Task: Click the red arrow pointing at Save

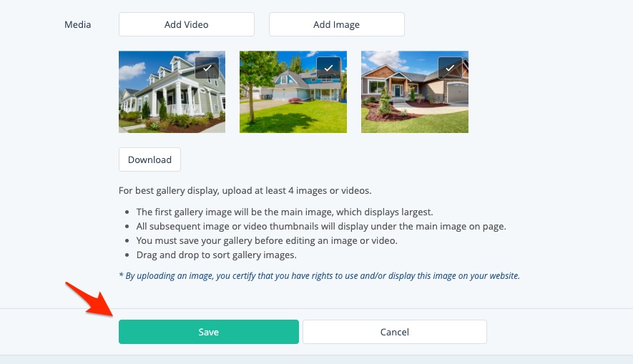Action: 89,299
